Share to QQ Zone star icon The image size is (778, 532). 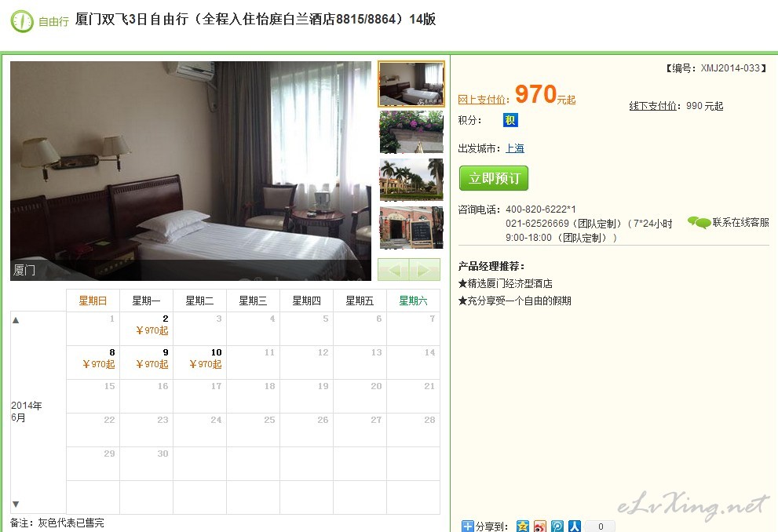click(x=523, y=526)
